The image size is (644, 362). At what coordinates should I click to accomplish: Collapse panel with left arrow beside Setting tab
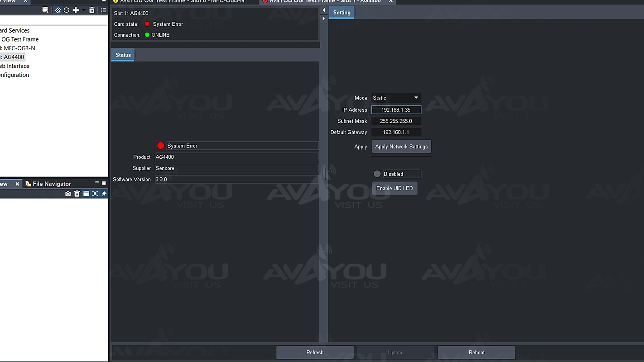[x=323, y=10]
